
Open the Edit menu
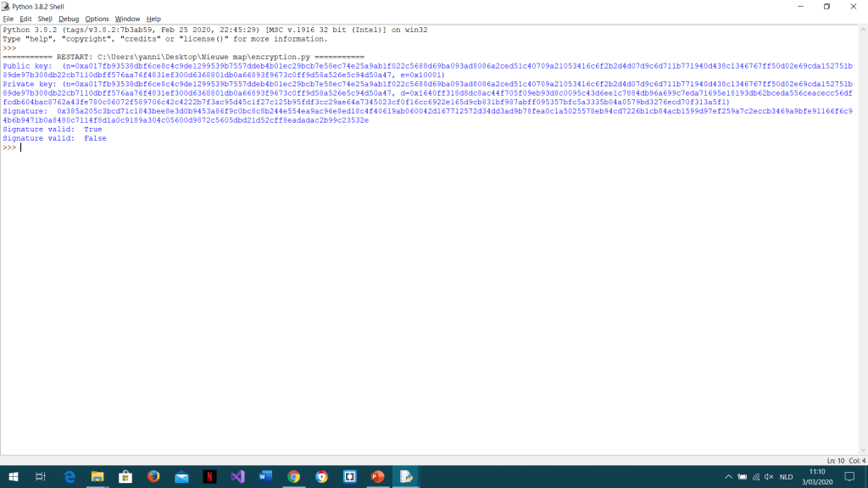point(25,19)
